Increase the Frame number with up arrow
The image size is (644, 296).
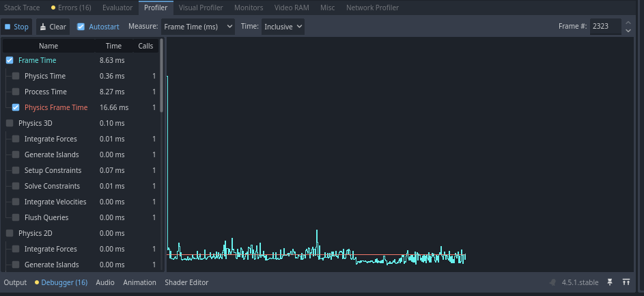[628, 24]
